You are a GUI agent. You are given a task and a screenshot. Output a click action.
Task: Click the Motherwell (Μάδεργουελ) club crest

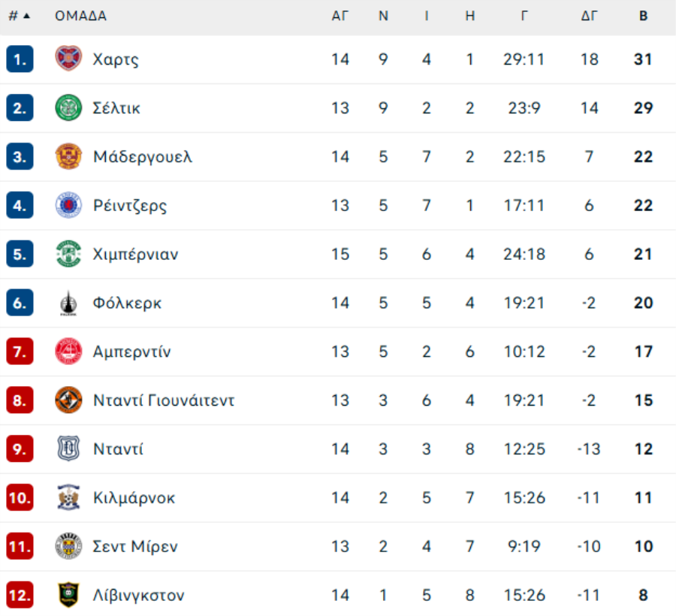(68, 156)
